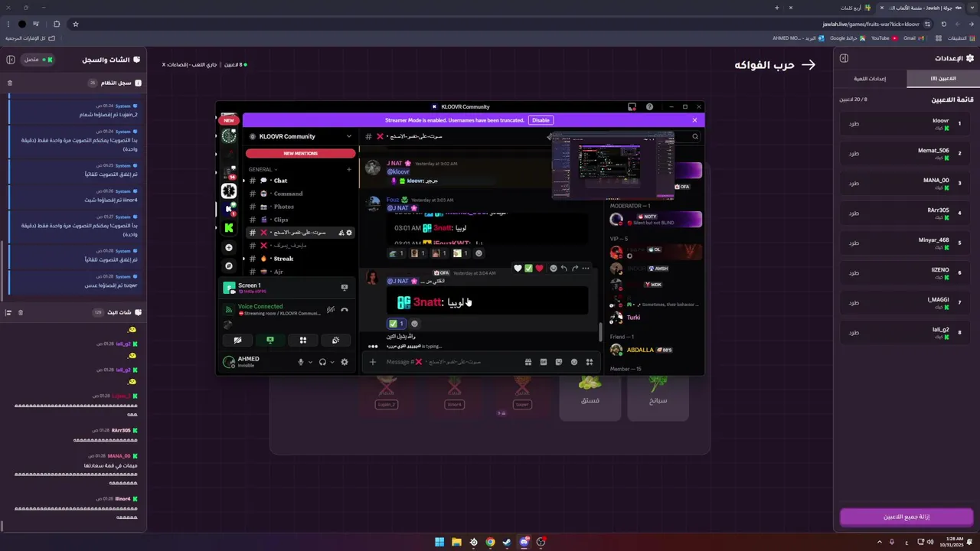
Task: Open headphone output options arrow
Action: click(332, 362)
